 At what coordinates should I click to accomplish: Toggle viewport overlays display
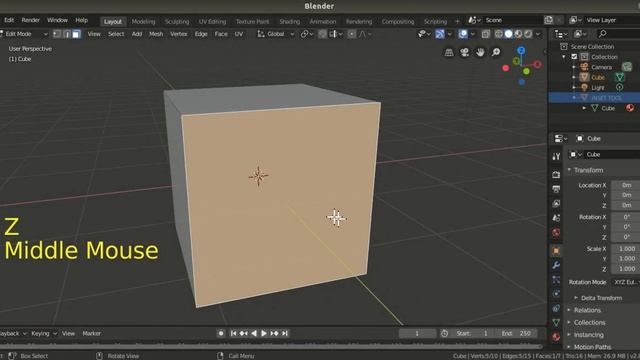[x=463, y=34]
